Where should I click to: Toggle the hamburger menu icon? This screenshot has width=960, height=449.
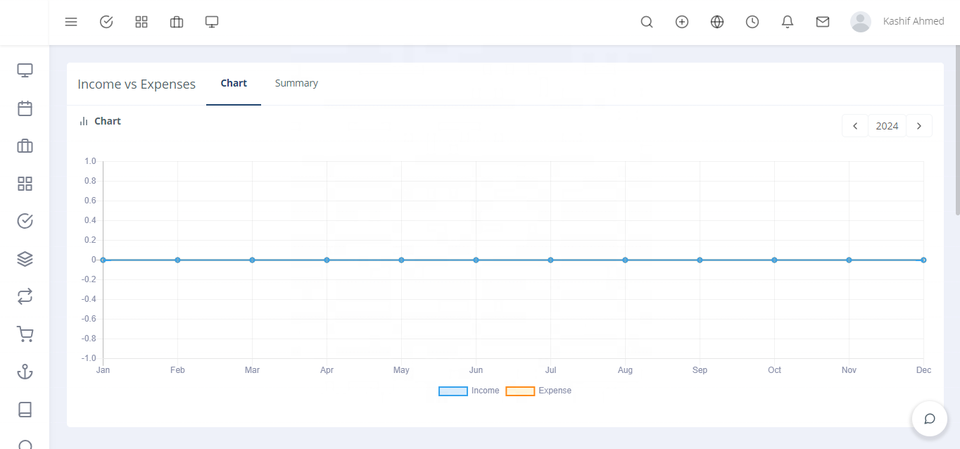tap(71, 22)
